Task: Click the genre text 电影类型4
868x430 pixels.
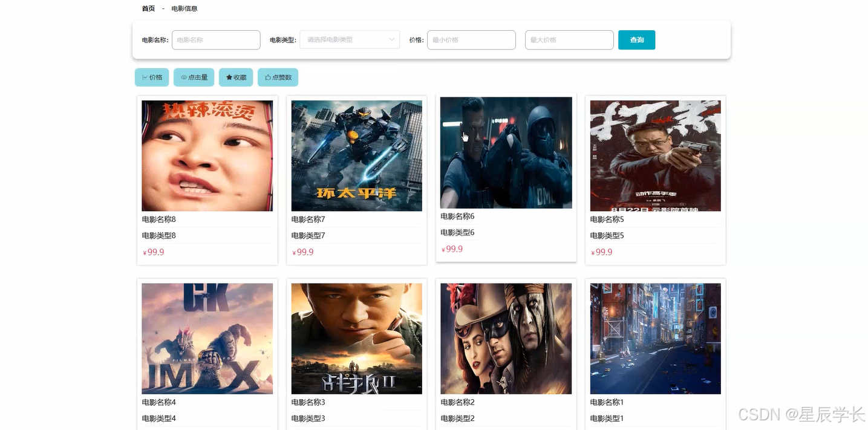Action: tap(159, 419)
